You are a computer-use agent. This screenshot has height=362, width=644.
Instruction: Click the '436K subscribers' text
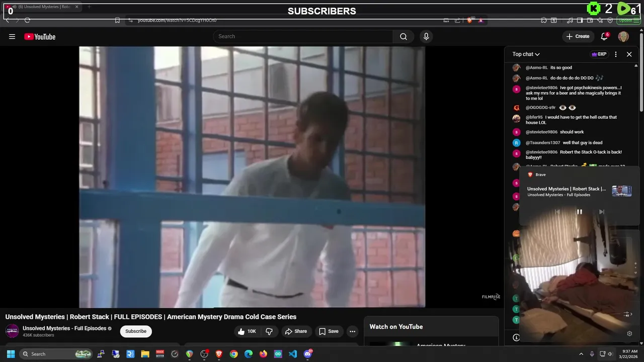point(38,335)
